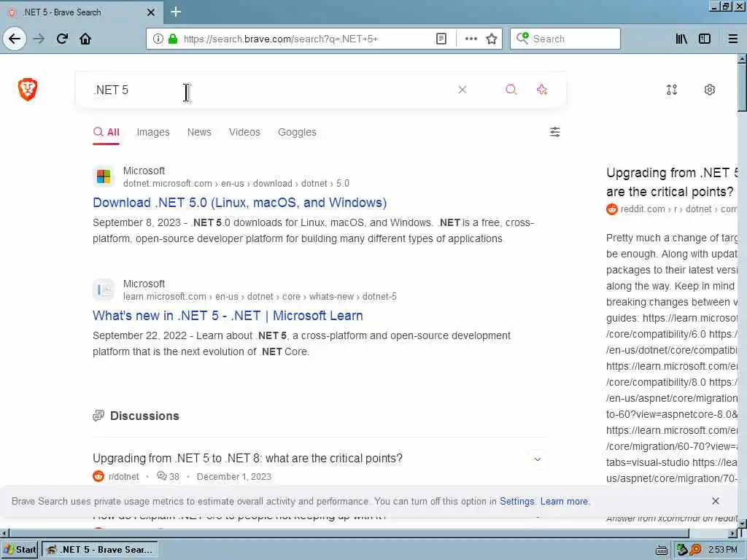
Task: Click learn.microsoft.com breadcrumb URL
Action: (260, 296)
